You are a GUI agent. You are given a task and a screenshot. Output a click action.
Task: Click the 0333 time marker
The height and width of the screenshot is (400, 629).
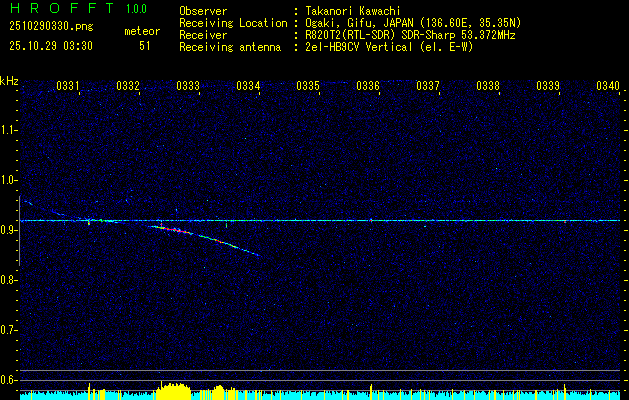(x=188, y=86)
